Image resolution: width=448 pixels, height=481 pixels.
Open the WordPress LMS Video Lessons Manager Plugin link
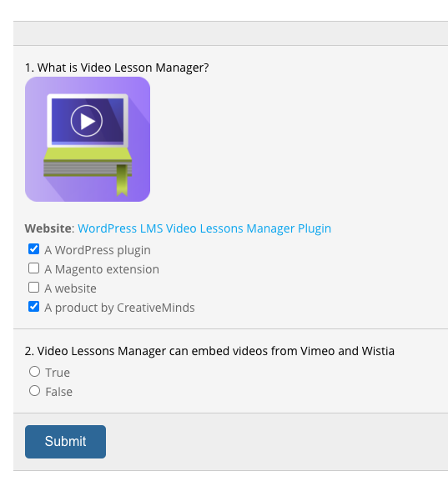coord(204,228)
